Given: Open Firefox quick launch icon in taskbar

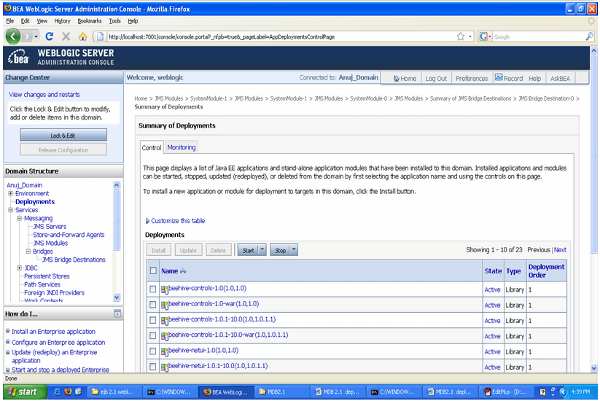Looking at the screenshot, I should [68, 392].
